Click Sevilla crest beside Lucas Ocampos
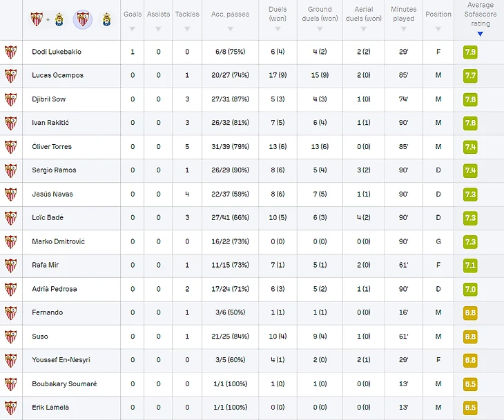This screenshot has width=504, height=420. [10, 75]
